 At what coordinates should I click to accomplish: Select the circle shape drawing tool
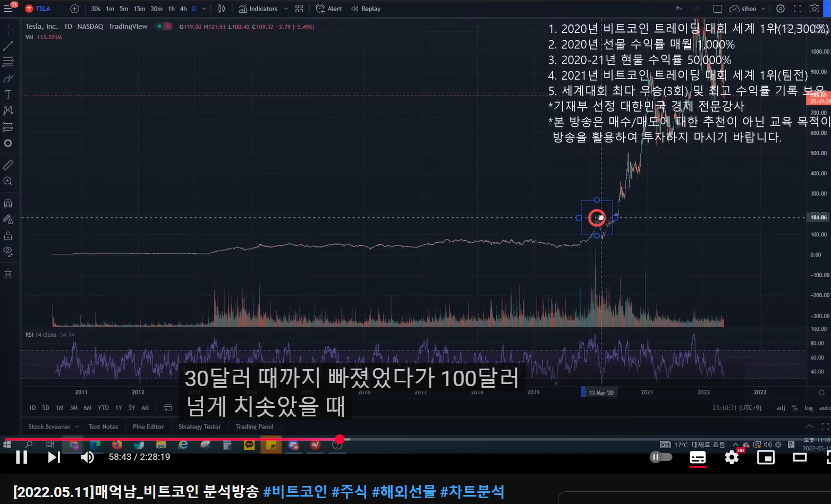[8, 143]
